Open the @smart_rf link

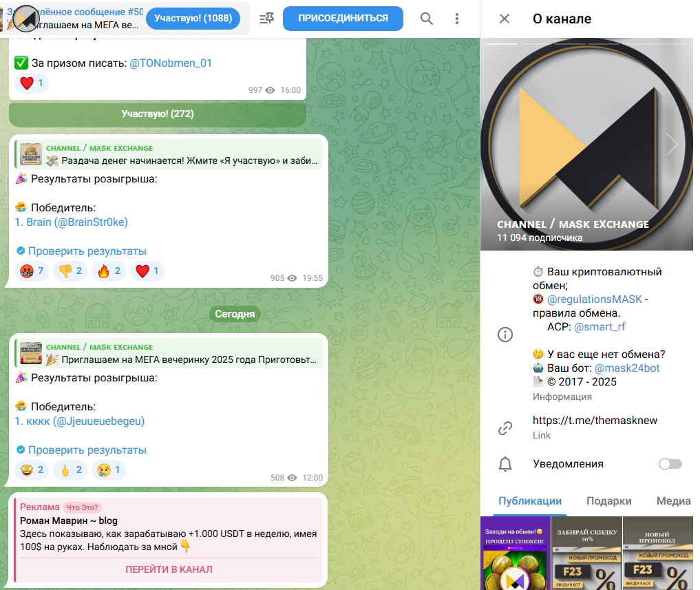(x=600, y=327)
